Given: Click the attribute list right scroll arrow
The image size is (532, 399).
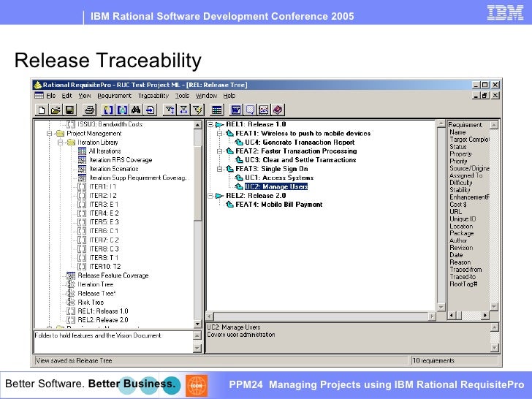Looking at the screenshot, I should point(484,316).
